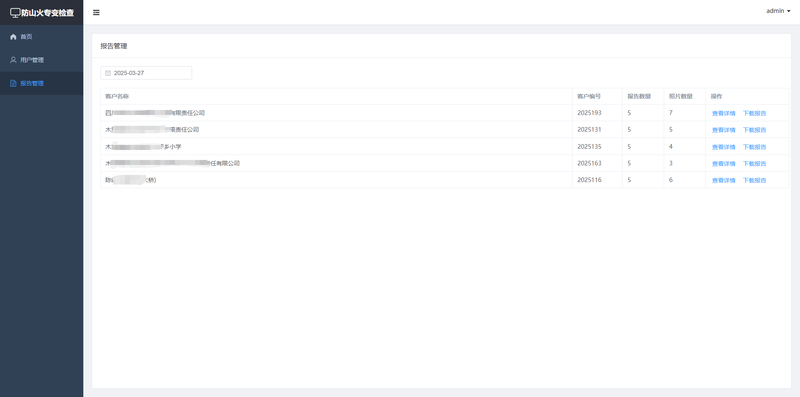Open 用户管理 in the sidebar
This screenshot has height=397, width=800.
tap(41, 60)
